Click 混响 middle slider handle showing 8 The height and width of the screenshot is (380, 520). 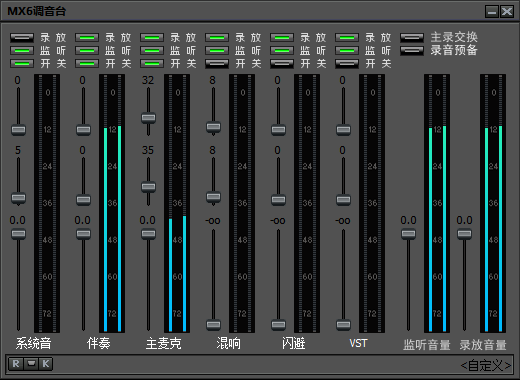[213, 197]
